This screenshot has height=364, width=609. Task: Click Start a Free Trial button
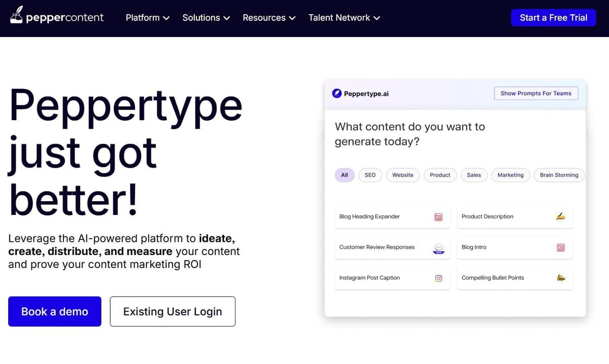pos(554,18)
